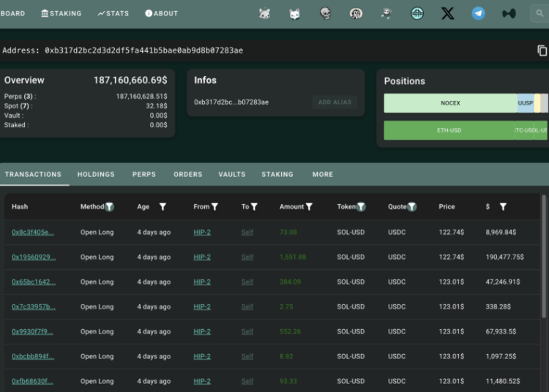The height and width of the screenshot is (392, 549).
Task: Toggle the Method column filter
Action: tap(109, 207)
